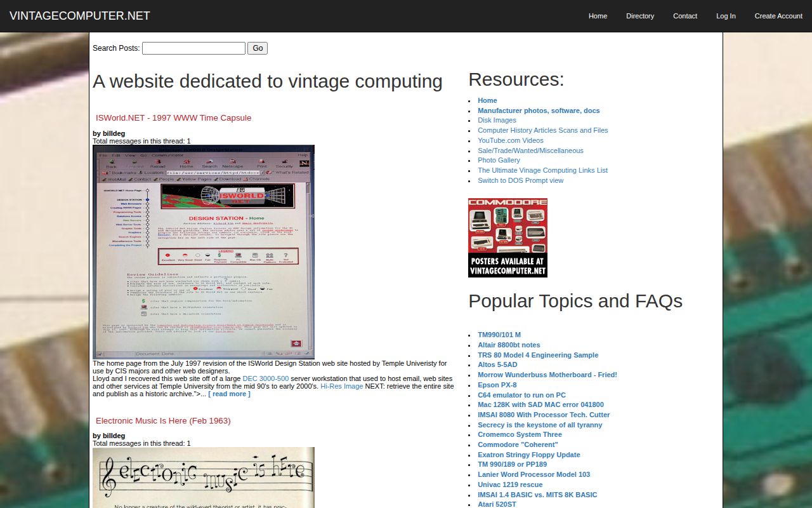Image resolution: width=812 pixels, height=508 pixels.
Task: Open the ISWorld Design Station screenshot thumbnail
Action: (x=203, y=251)
